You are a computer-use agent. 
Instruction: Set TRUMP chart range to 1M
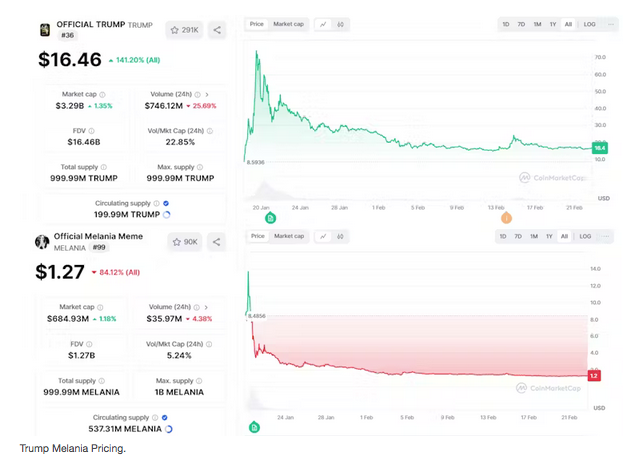537,24
